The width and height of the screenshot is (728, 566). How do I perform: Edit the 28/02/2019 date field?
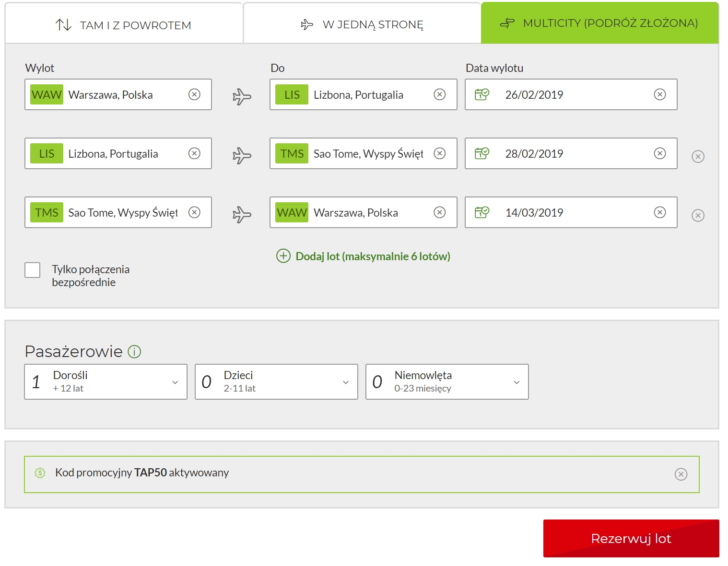point(571,153)
